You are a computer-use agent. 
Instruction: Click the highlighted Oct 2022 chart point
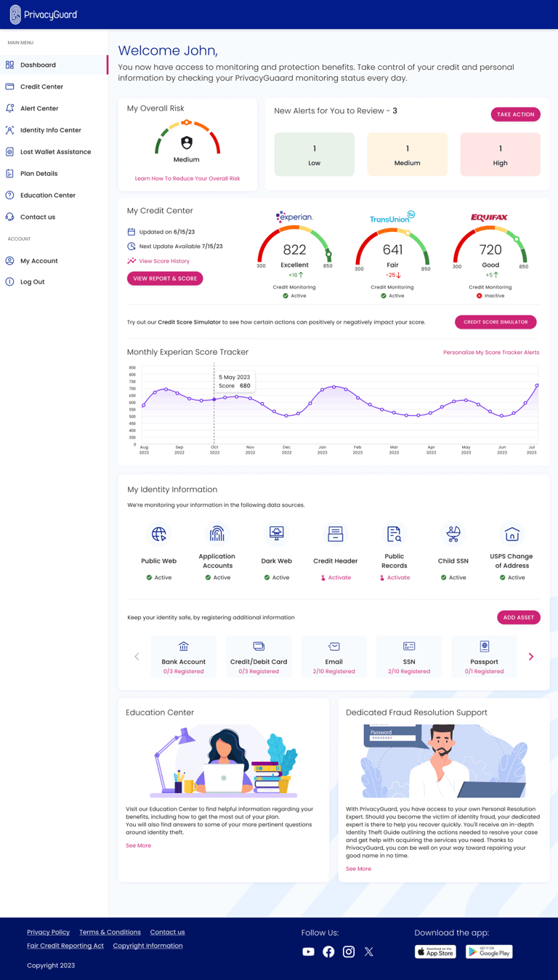214,399
